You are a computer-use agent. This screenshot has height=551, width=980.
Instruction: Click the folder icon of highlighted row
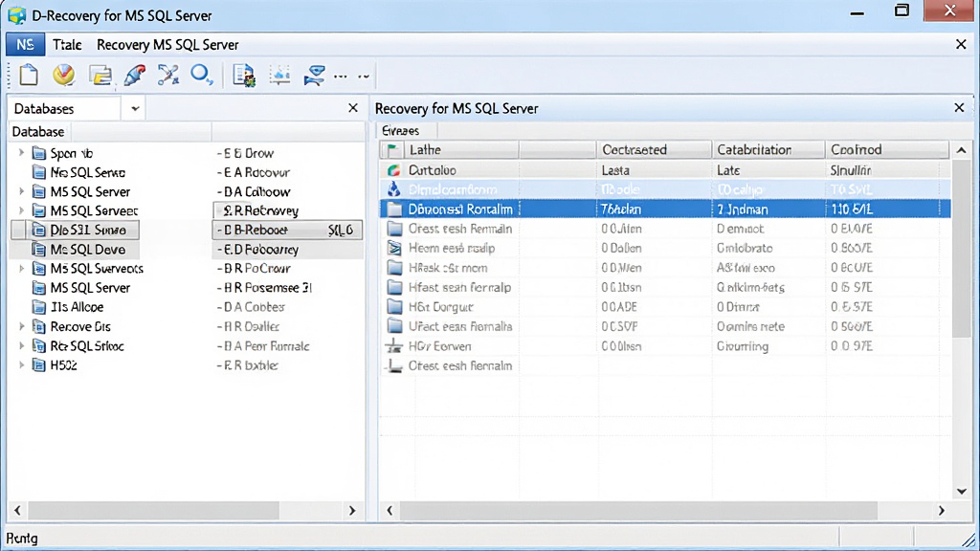pyautogui.click(x=394, y=209)
